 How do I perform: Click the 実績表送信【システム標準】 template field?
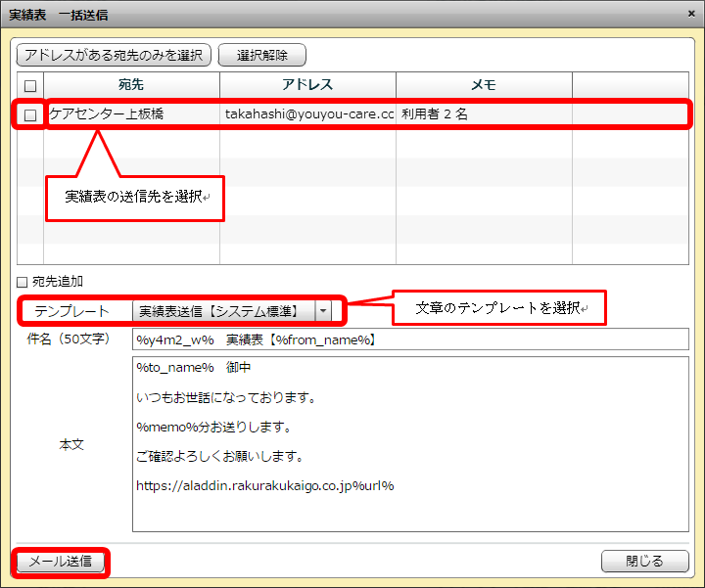[x=223, y=311]
